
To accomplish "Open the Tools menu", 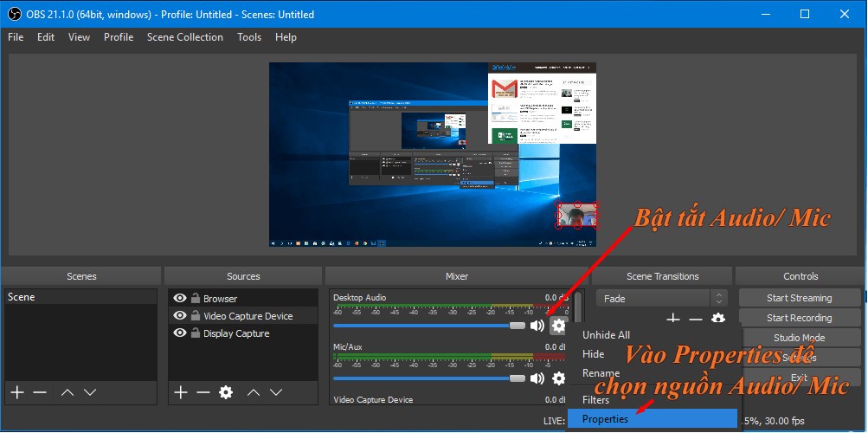I will tap(249, 37).
